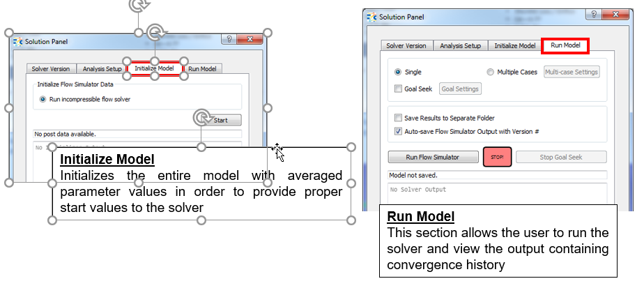Check Save Results to Separate Folder
This screenshot has width=644, height=288.
pyautogui.click(x=398, y=118)
